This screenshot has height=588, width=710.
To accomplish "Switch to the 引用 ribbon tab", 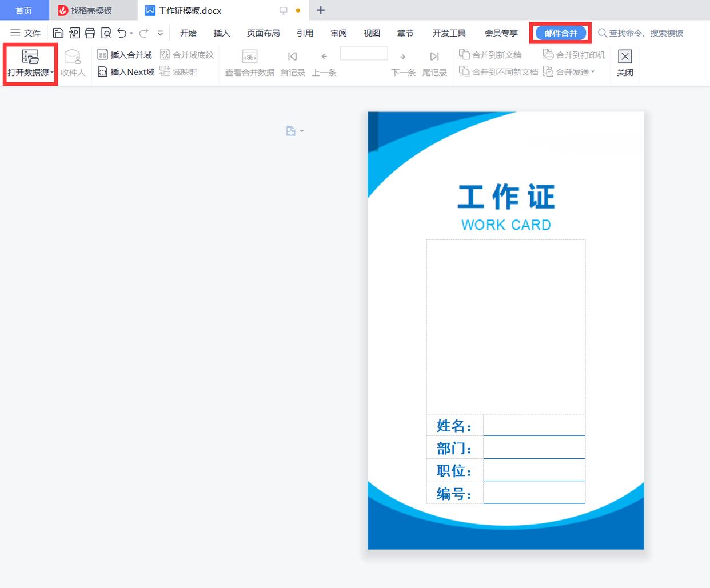I will (305, 33).
